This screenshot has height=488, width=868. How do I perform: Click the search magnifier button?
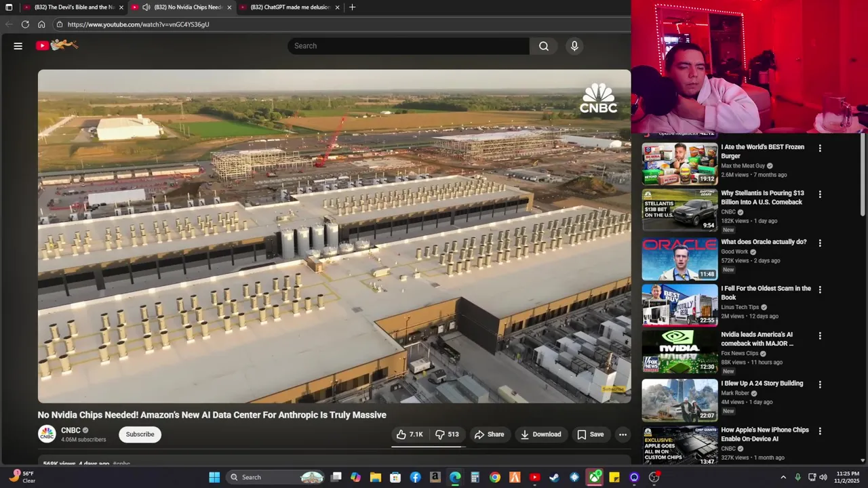coord(544,46)
